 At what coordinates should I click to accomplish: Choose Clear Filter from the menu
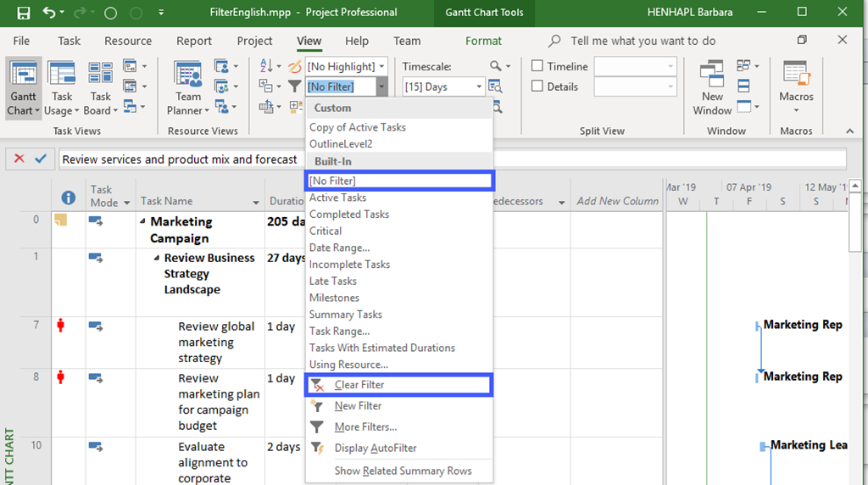tap(398, 385)
